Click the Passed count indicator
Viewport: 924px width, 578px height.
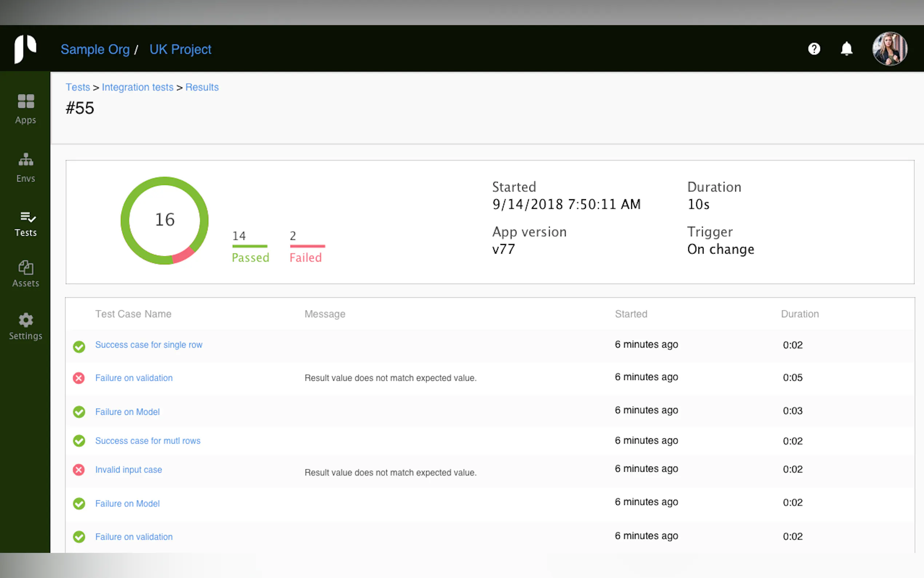click(x=250, y=247)
